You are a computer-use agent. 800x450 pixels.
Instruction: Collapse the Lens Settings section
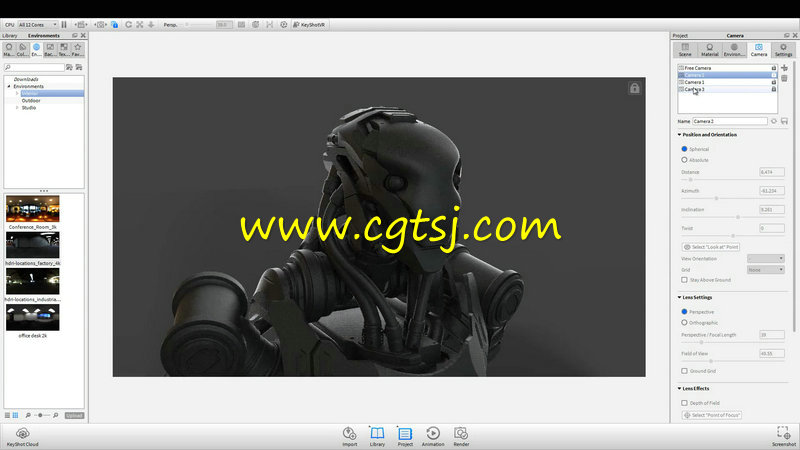point(680,297)
